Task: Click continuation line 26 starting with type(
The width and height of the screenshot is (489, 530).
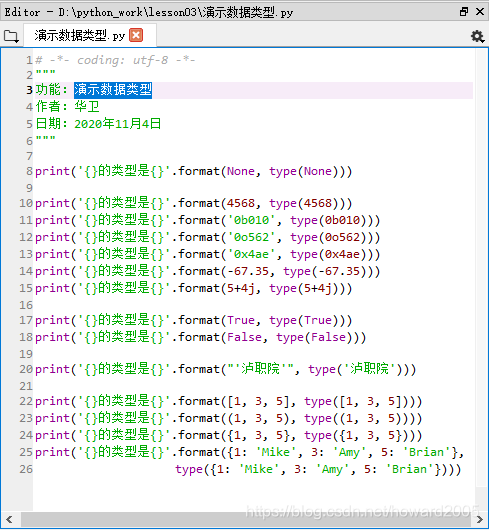Action: pyautogui.click(x=318, y=469)
